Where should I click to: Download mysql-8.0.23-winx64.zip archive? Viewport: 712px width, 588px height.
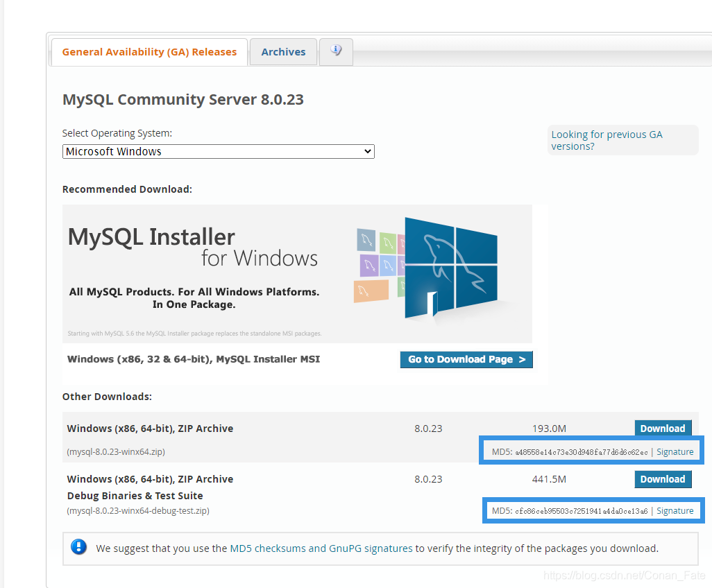[x=663, y=429]
